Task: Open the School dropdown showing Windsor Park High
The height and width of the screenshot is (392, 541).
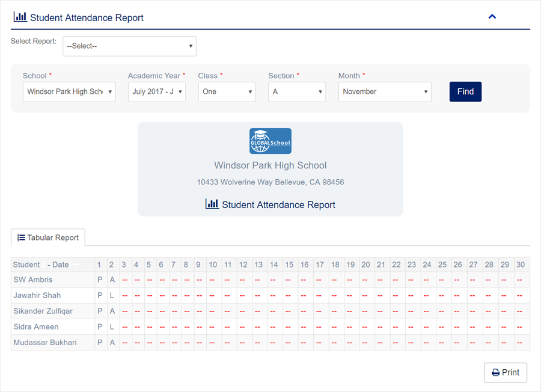Action: [69, 92]
